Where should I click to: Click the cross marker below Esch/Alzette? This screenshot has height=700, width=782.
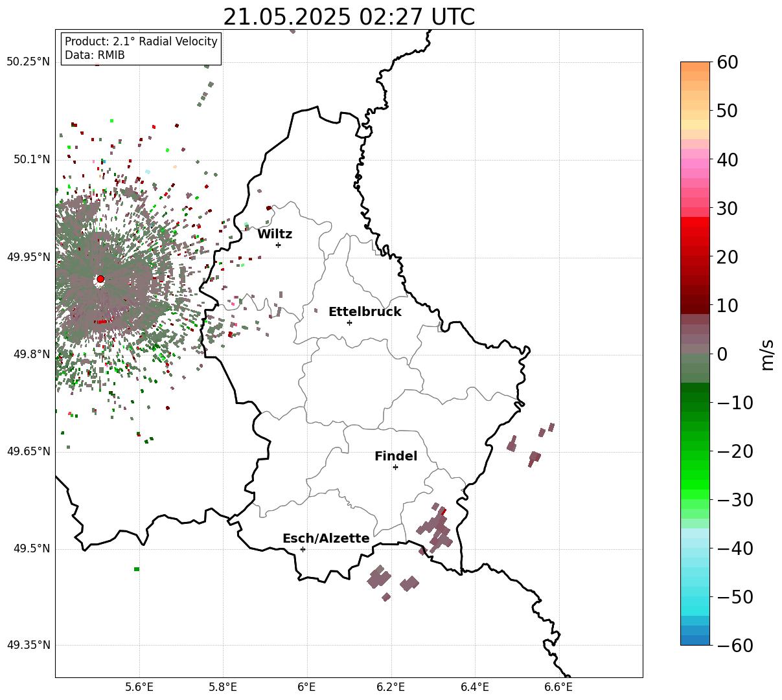[x=303, y=549]
